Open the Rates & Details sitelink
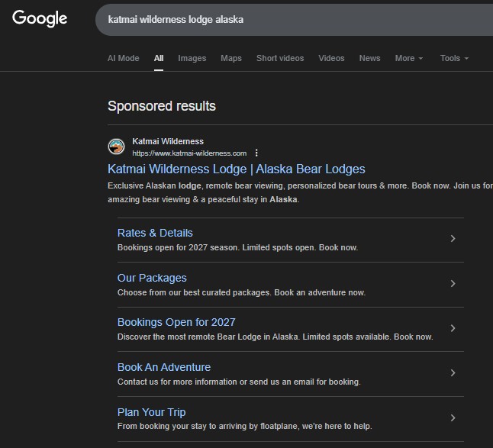The height and width of the screenshot is (448, 493). (x=155, y=233)
